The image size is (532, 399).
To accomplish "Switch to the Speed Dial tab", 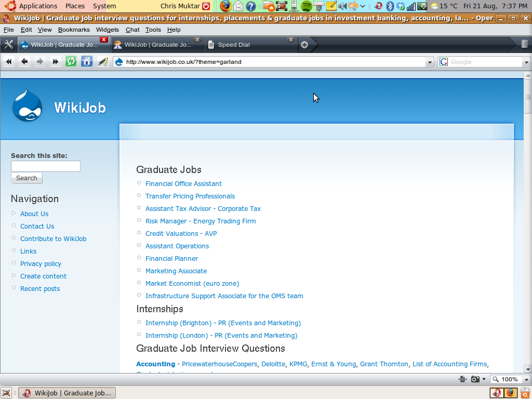I will click(x=251, y=45).
